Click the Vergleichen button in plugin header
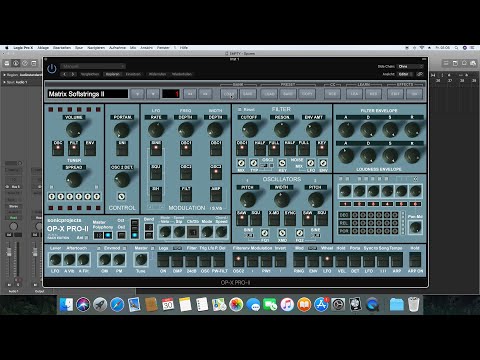 click(x=90, y=74)
